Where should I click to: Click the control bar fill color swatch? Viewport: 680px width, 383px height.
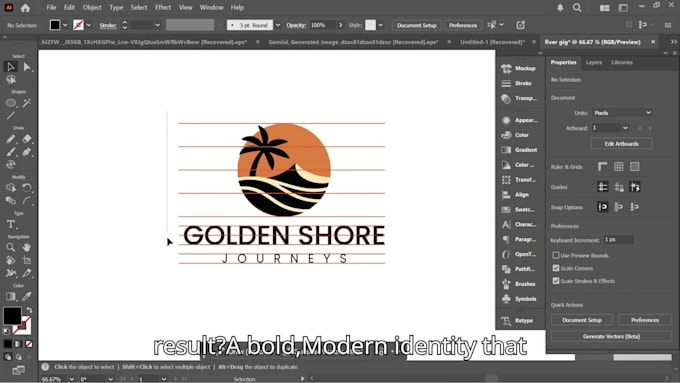coord(55,25)
